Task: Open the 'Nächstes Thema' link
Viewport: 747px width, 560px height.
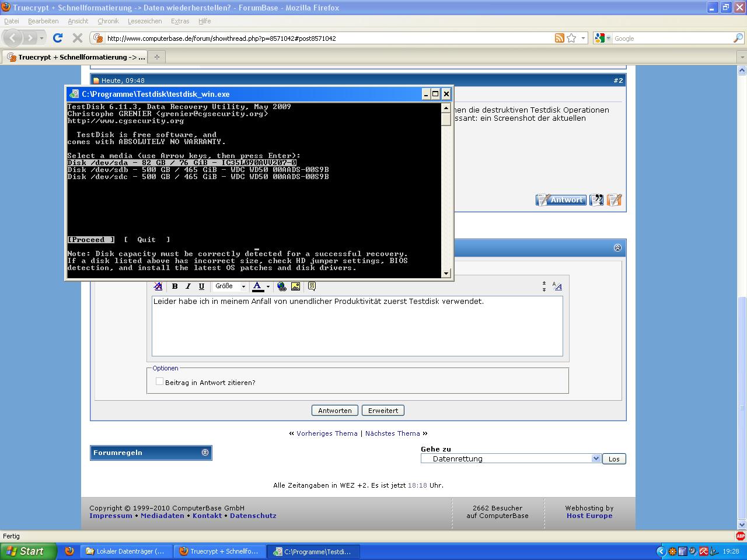Action: 393,433
